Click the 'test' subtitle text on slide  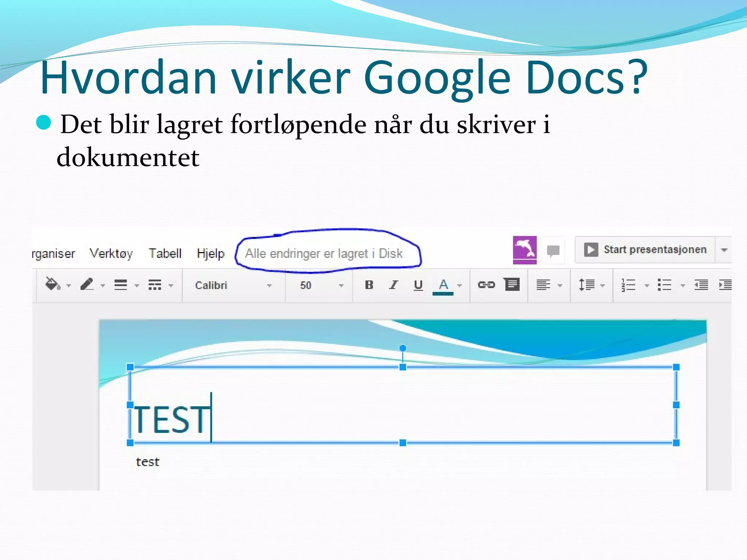coord(147,462)
